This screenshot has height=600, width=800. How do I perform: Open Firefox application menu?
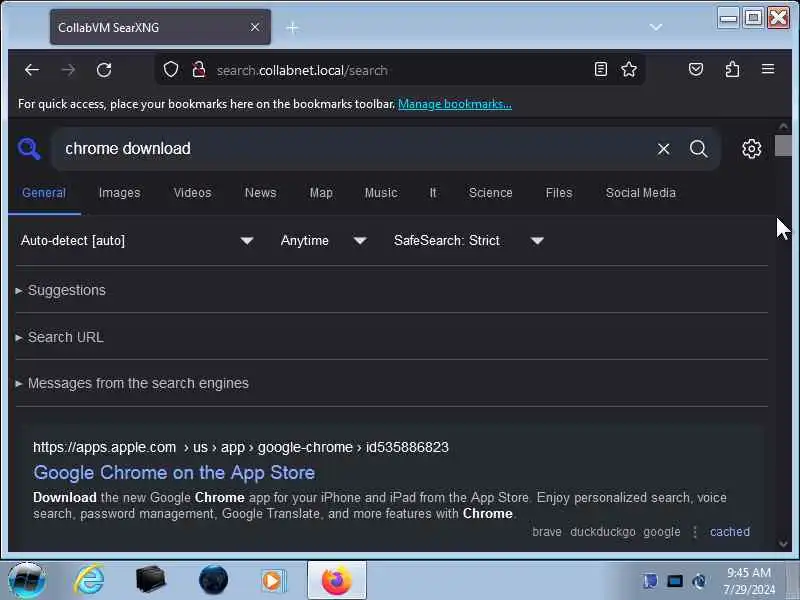pyautogui.click(x=768, y=69)
